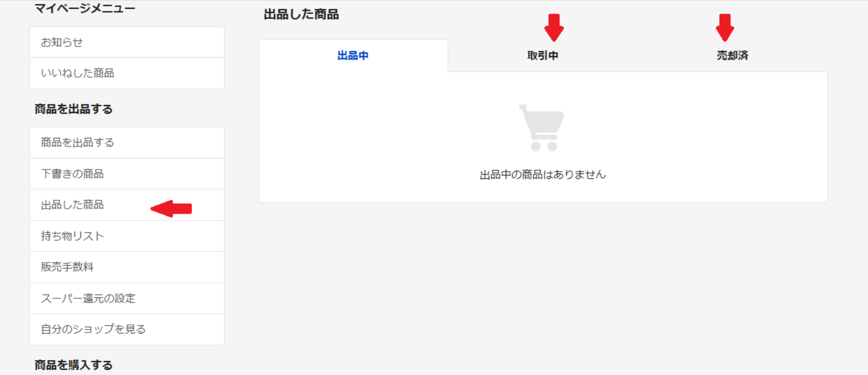Open 下書きの商品 from the menu

point(127,174)
